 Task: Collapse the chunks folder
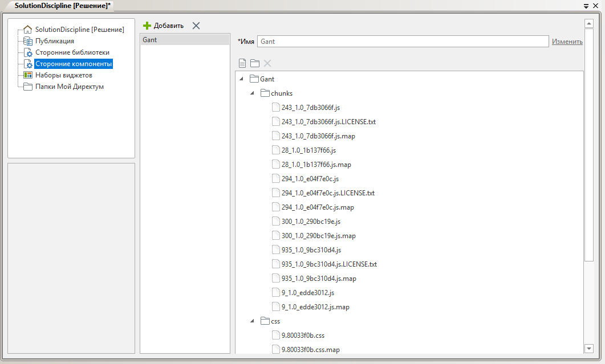[252, 93]
